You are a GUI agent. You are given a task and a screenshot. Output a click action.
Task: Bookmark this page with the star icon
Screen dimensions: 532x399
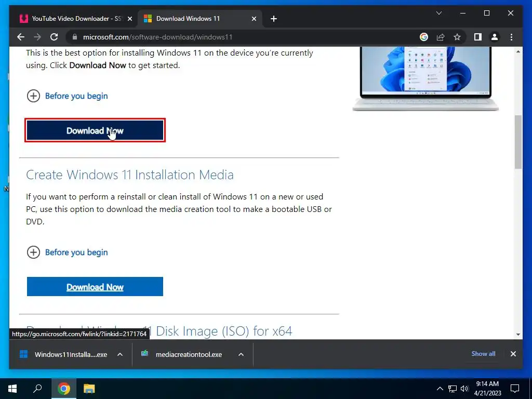[457, 37]
